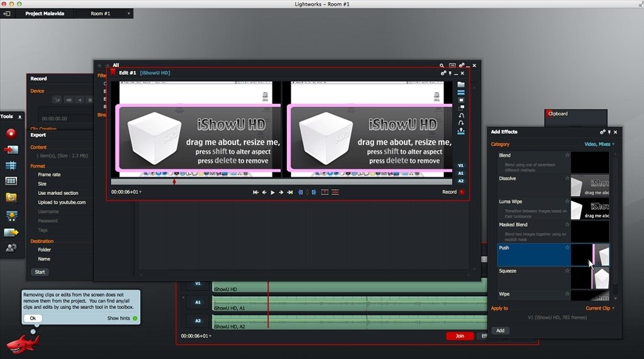
Task: Toggle A2 track in Edit viewer
Action: 461,180
